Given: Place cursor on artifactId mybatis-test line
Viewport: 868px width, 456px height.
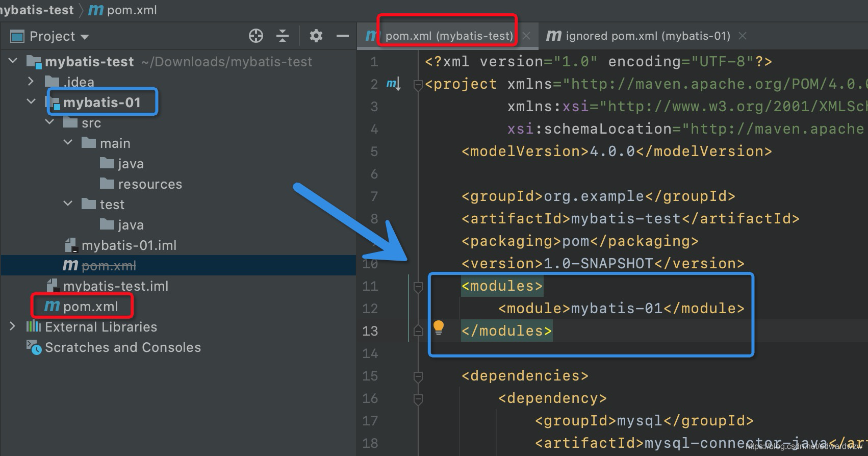Looking at the screenshot, I should point(630,219).
